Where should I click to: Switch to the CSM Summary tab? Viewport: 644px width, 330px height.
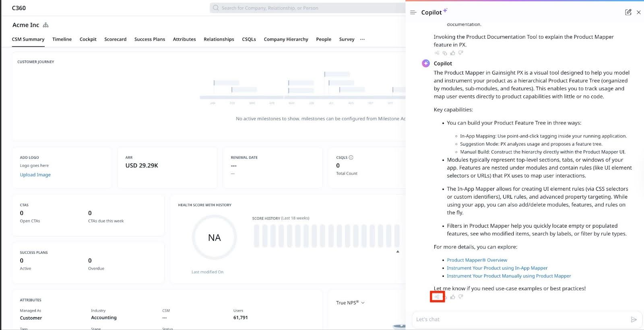coord(28,39)
